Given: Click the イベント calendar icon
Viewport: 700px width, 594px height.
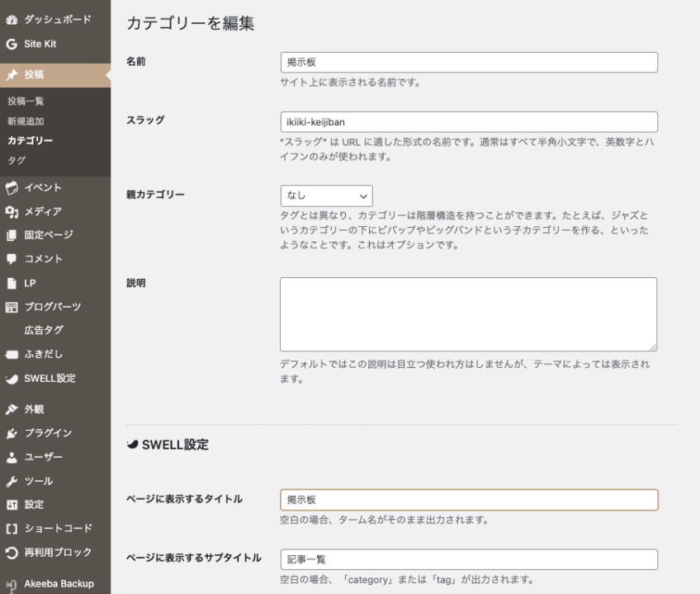Looking at the screenshot, I should click(12, 188).
